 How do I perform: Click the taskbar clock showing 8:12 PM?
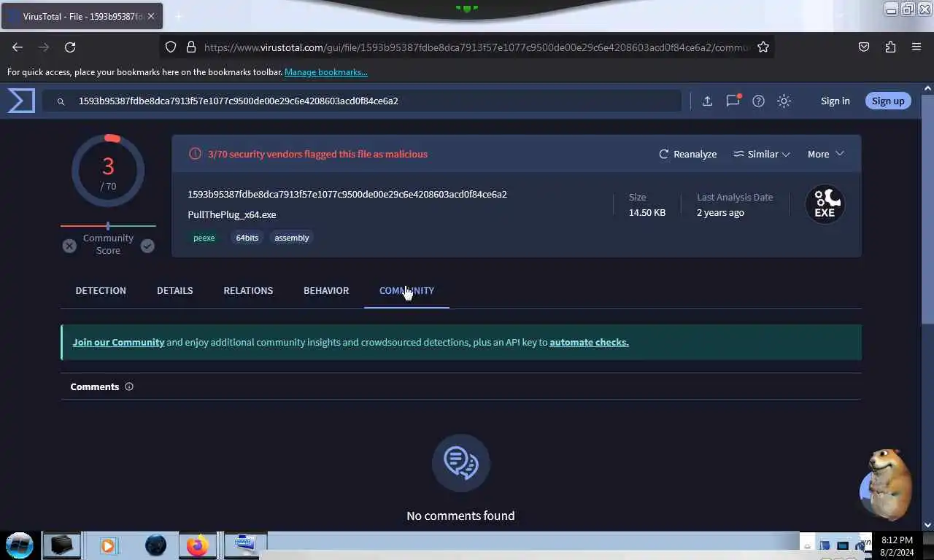(x=897, y=546)
